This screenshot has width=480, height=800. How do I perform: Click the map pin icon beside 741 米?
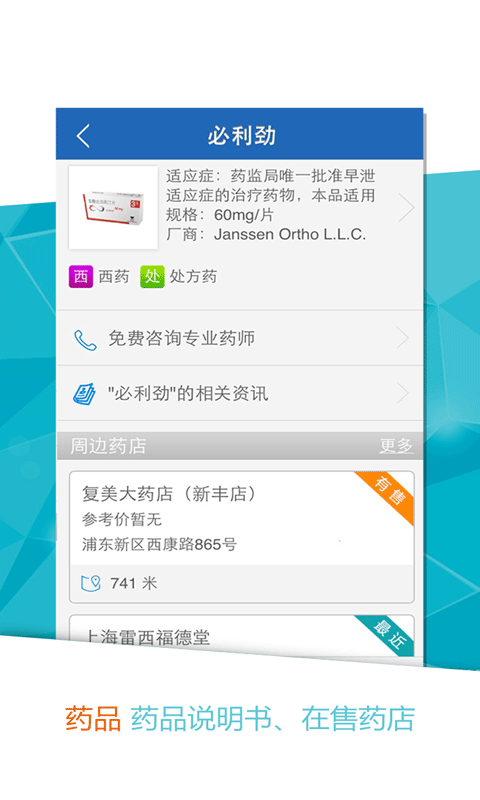point(91,583)
